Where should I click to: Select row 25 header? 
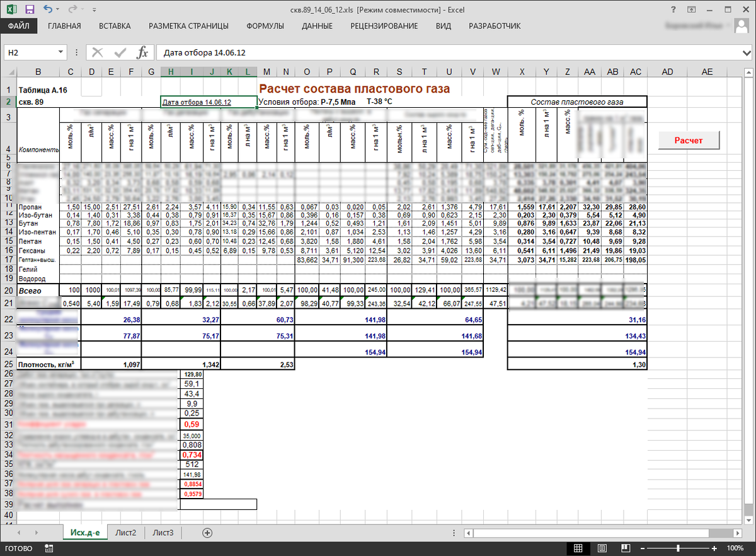point(9,364)
